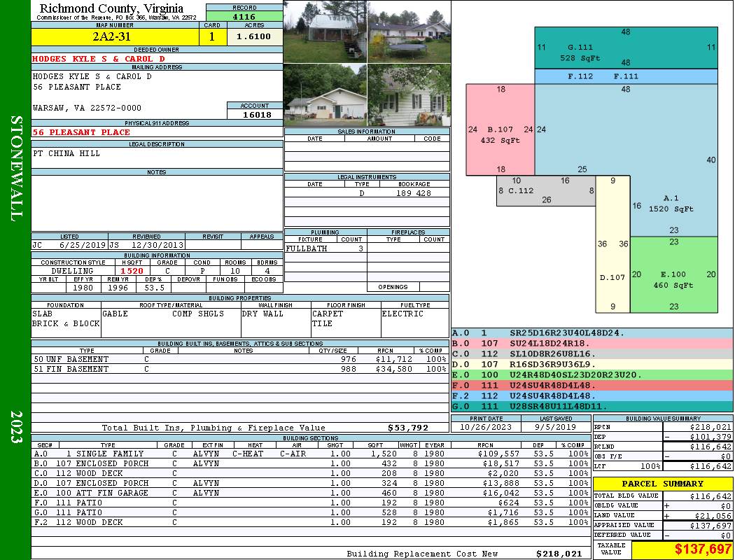Select the E.0 ATT FIN GARAGE row
This screenshot has height=560, width=735.
coord(311,493)
